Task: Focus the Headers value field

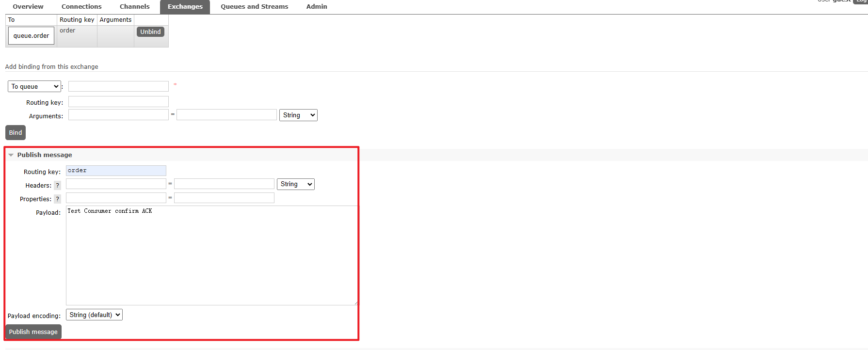Action: click(x=224, y=184)
